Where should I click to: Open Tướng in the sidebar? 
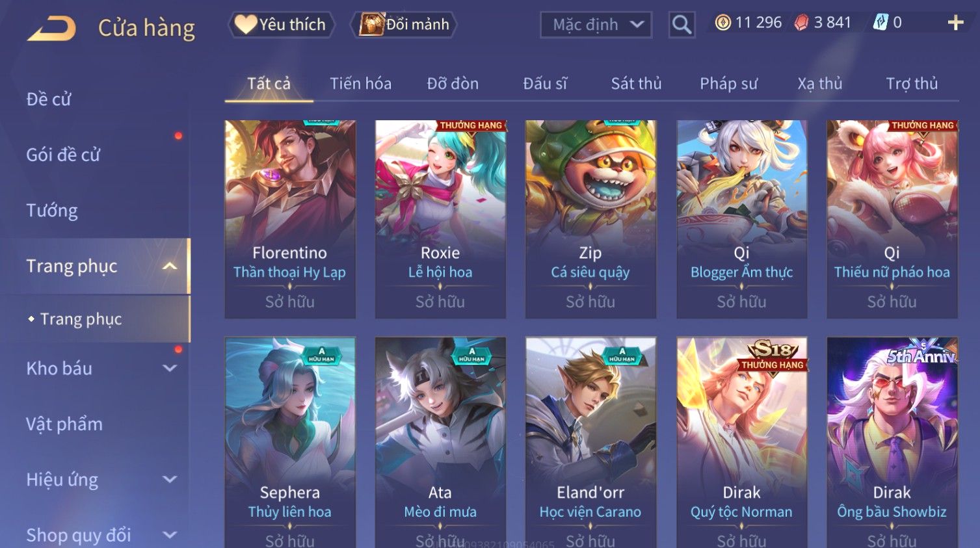pyautogui.click(x=52, y=211)
